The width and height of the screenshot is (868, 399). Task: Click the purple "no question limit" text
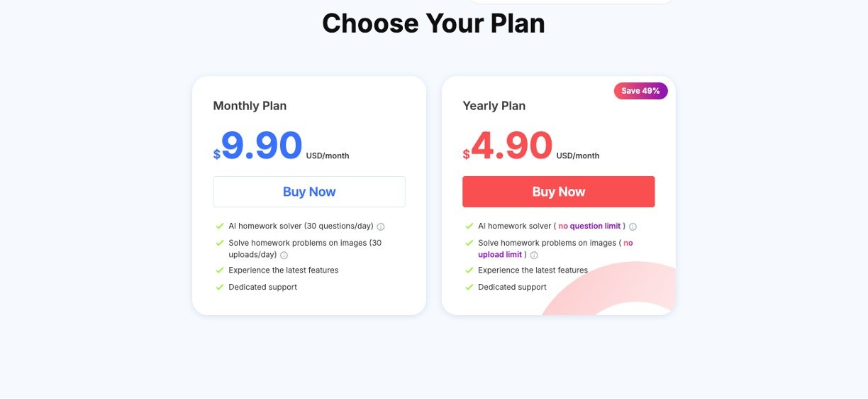point(589,226)
